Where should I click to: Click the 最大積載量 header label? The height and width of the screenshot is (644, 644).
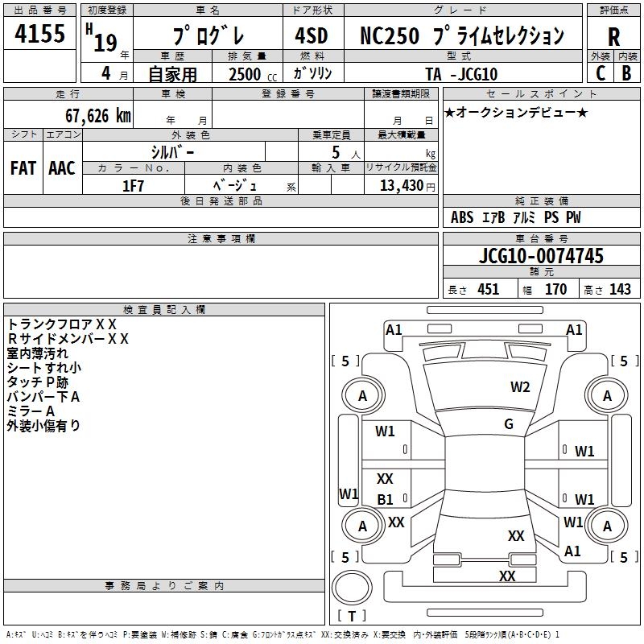[401, 134]
